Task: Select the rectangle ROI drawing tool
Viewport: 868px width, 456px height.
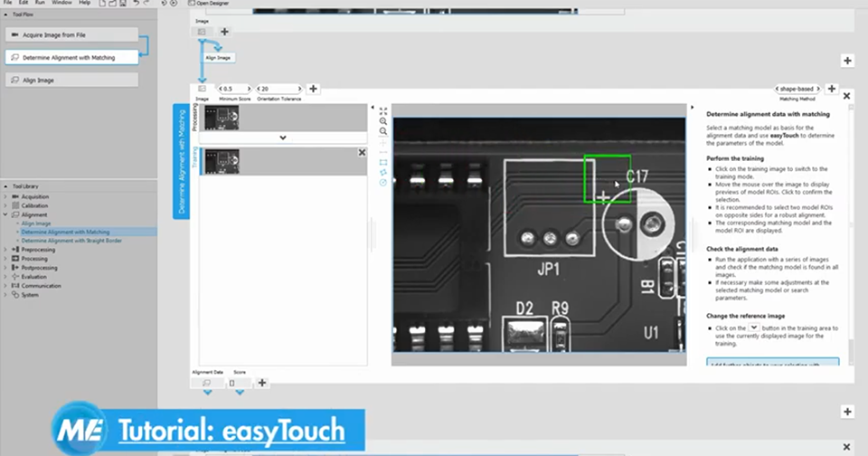Action: click(383, 162)
